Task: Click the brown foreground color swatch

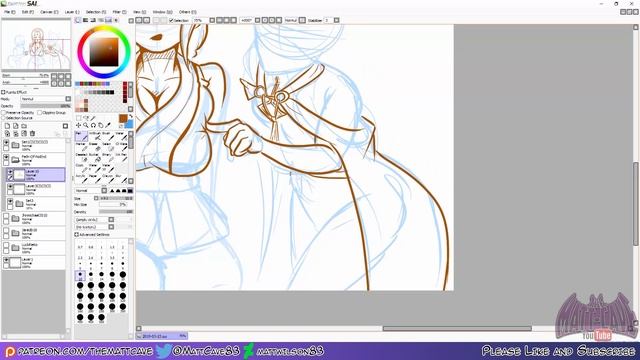Action: pos(123,118)
